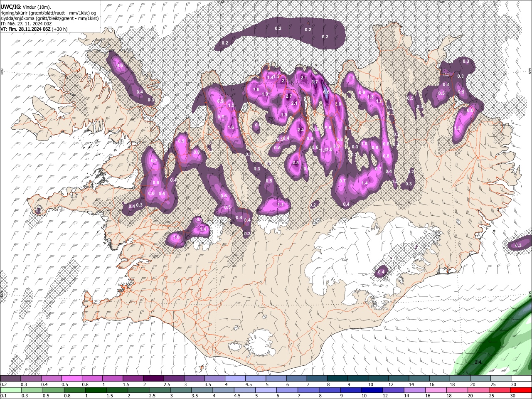Click the '0.2' label in the legend scale
532x399 pixels.
point(3,384)
